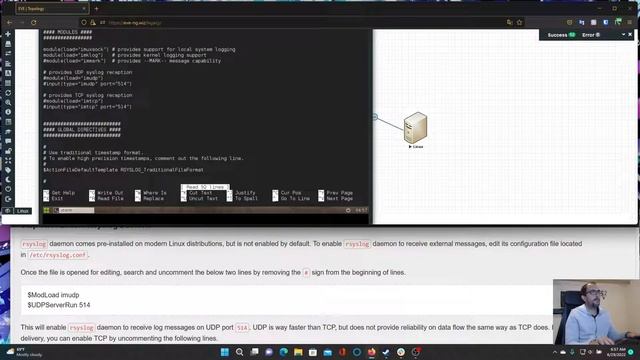Click the Error notification counter
The image size is (640, 360).
click(591, 35)
